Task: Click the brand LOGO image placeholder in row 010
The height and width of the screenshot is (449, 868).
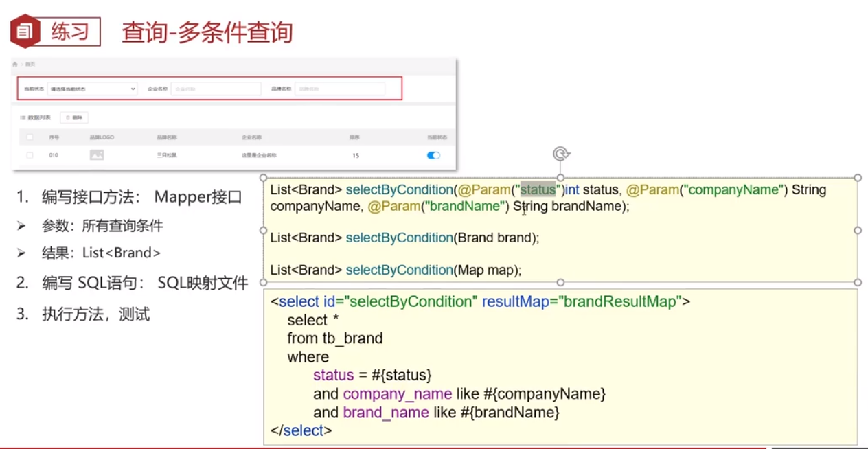Action: pos(97,155)
